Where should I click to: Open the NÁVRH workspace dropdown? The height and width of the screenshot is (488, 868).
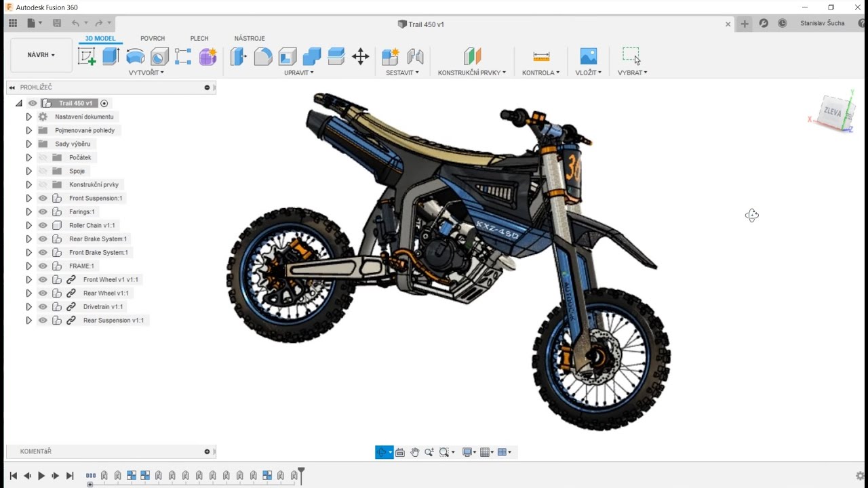[41, 55]
